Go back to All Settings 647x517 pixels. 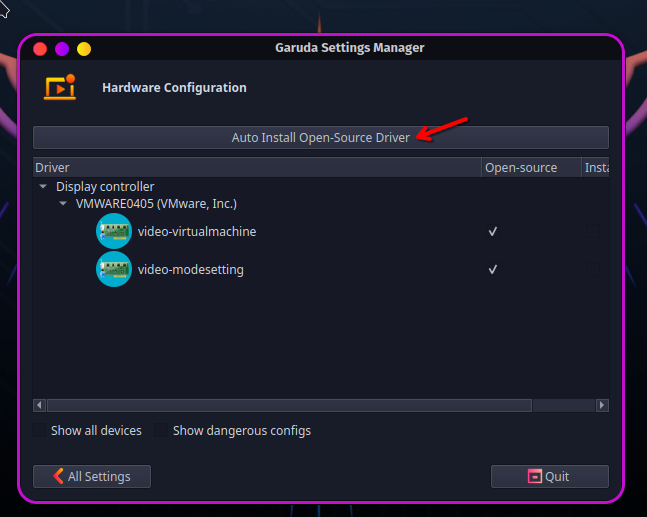pyautogui.click(x=92, y=477)
